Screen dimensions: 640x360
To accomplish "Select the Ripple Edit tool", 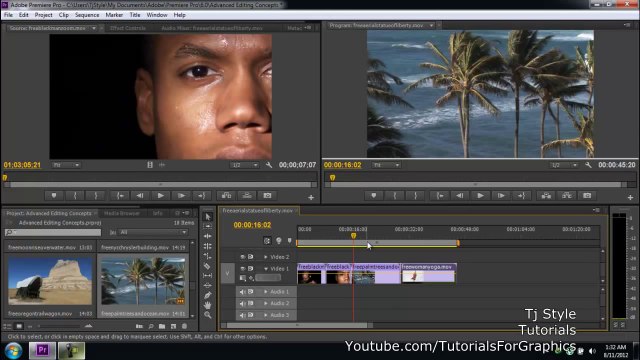I will pyautogui.click(x=208, y=236).
